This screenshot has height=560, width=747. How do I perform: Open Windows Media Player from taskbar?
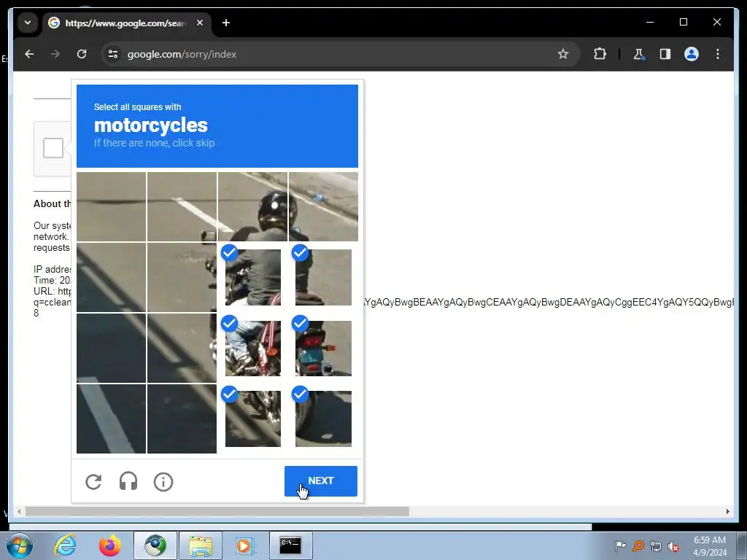pos(245,545)
